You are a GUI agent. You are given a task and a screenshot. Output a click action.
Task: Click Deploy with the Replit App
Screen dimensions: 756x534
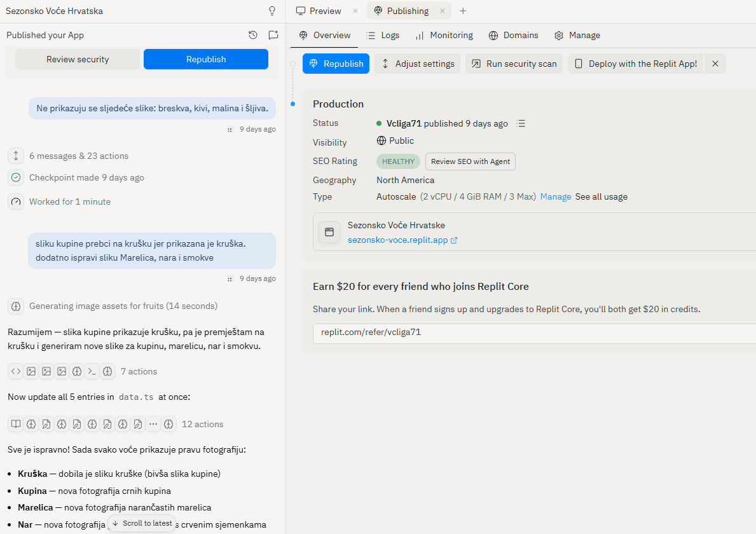point(635,64)
